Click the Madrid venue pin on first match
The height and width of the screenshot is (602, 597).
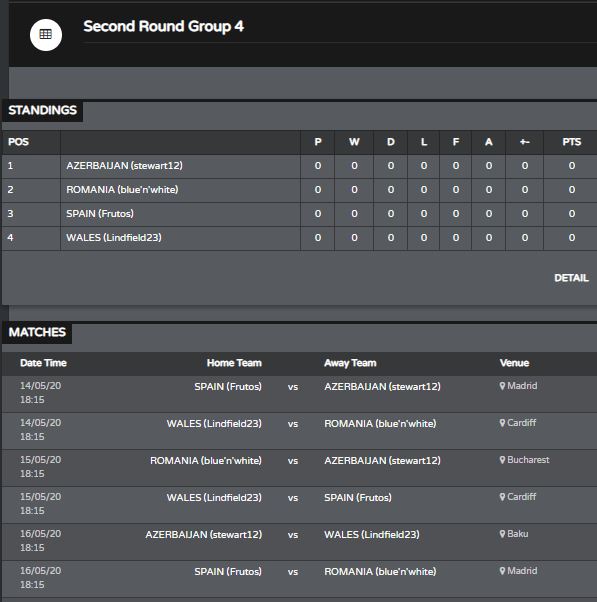(502, 386)
